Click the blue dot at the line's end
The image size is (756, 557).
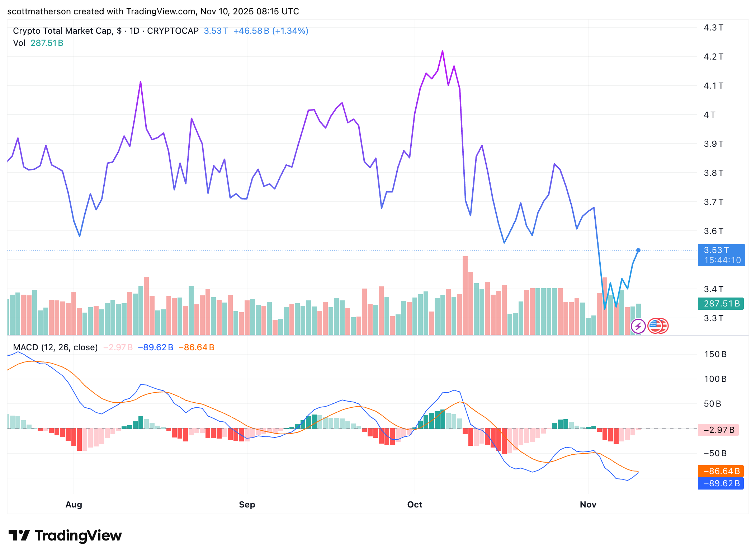[638, 250]
